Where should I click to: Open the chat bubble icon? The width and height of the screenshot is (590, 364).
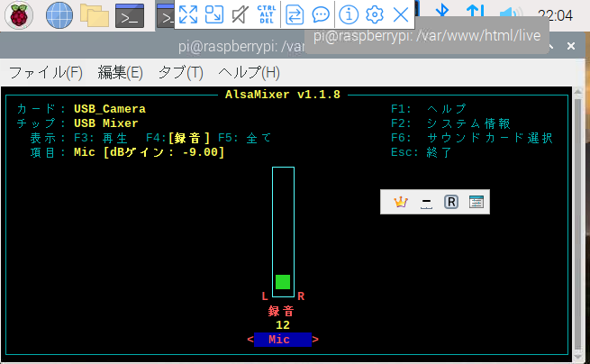321,14
